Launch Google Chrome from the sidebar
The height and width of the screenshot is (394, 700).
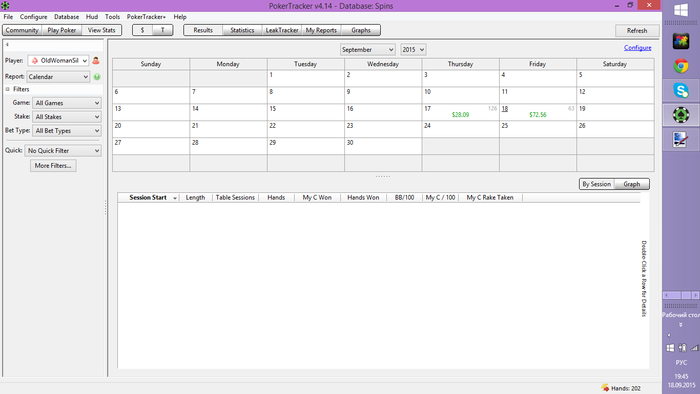681,66
